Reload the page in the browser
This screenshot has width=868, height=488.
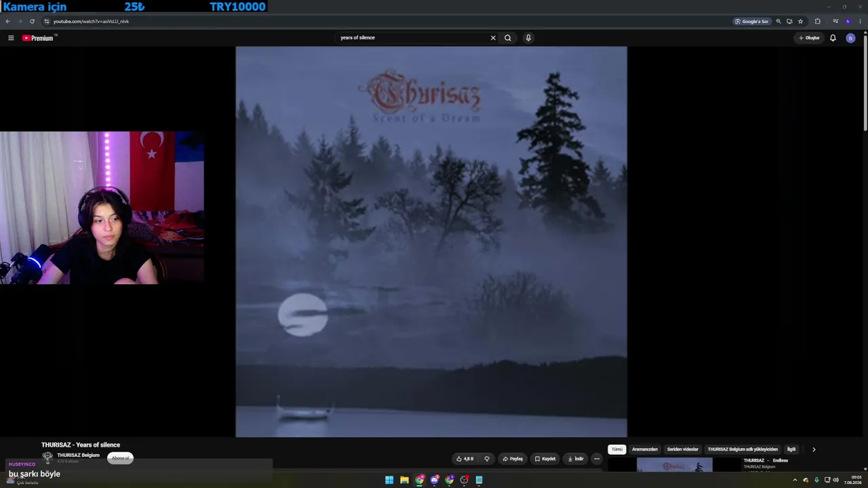coord(32,21)
